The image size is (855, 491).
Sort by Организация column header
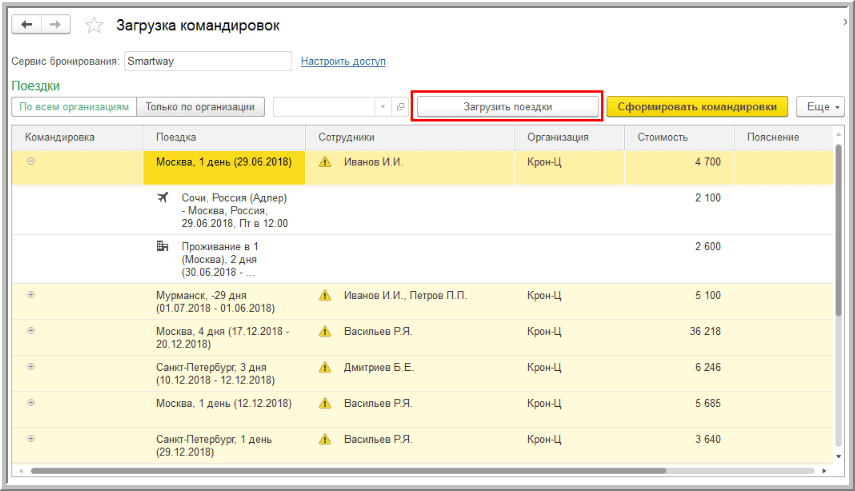pos(569,137)
